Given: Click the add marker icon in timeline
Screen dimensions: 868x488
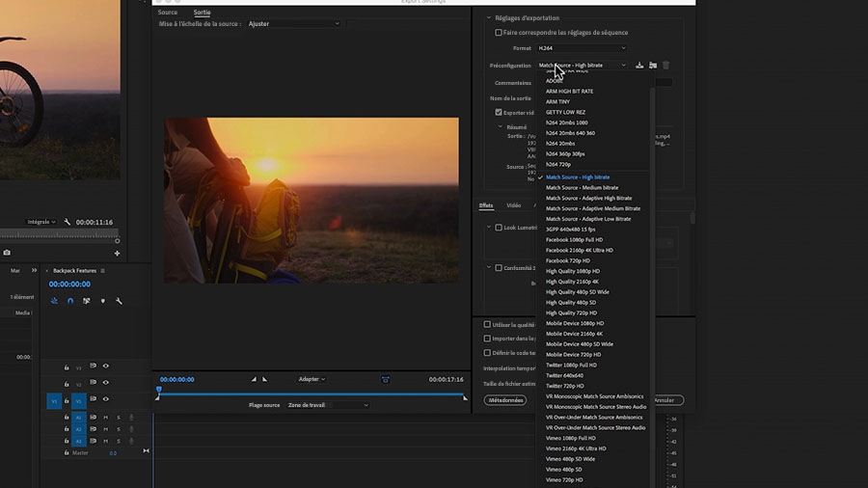Looking at the screenshot, I should (x=102, y=301).
